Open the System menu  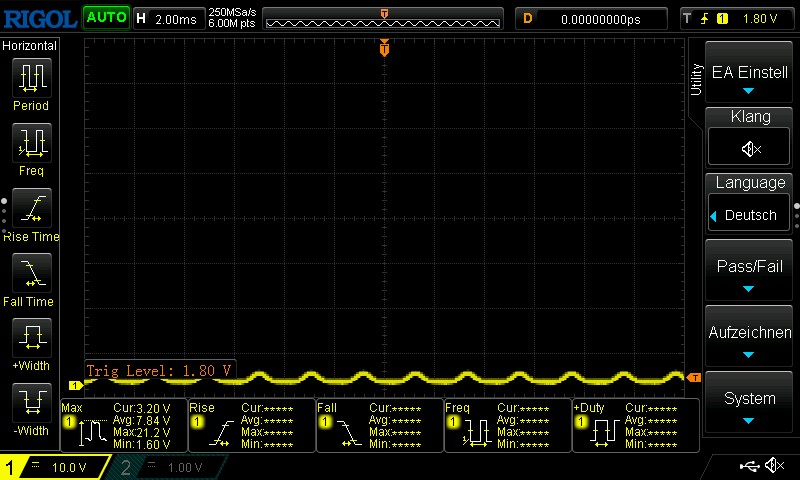(x=750, y=403)
